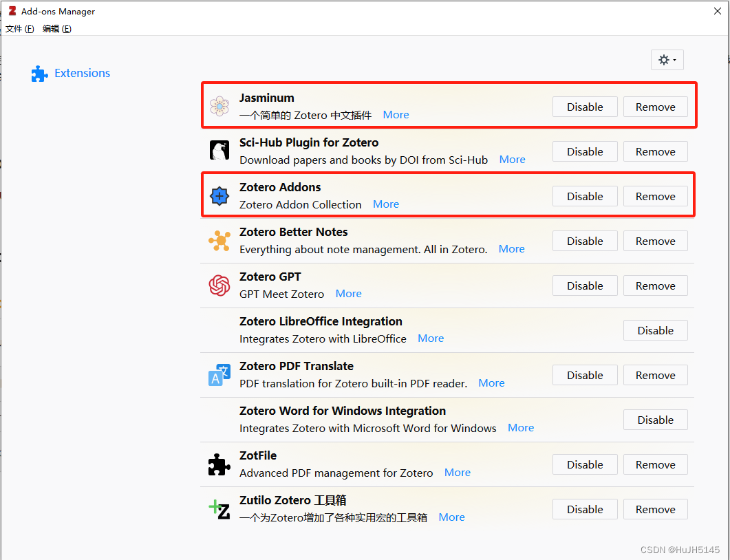730x560 pixels.
Task: Select the Zotero Addons title
Action: [x=280, y=187]
